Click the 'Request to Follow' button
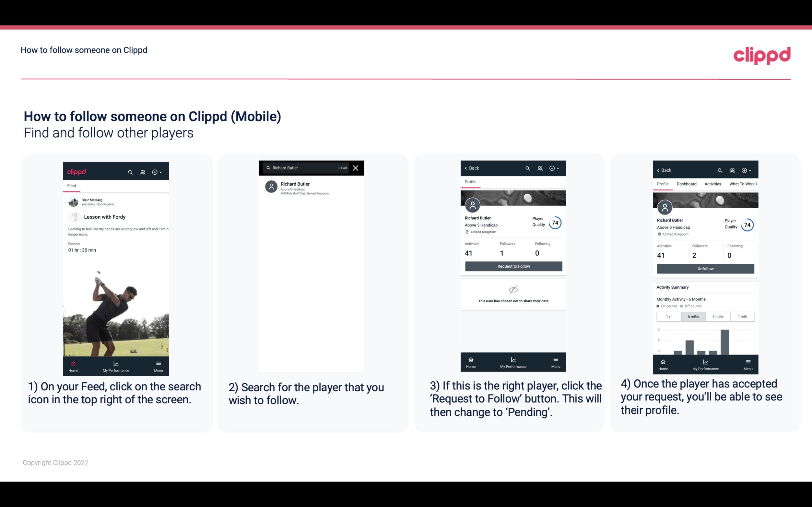This screenshot has width=812, height=507. 513,266
